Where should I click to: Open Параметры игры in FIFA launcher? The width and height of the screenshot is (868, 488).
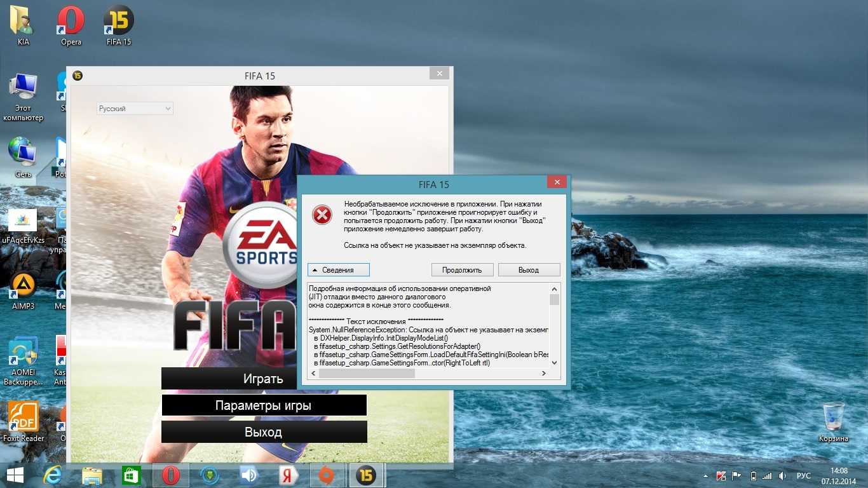point(264,405)
